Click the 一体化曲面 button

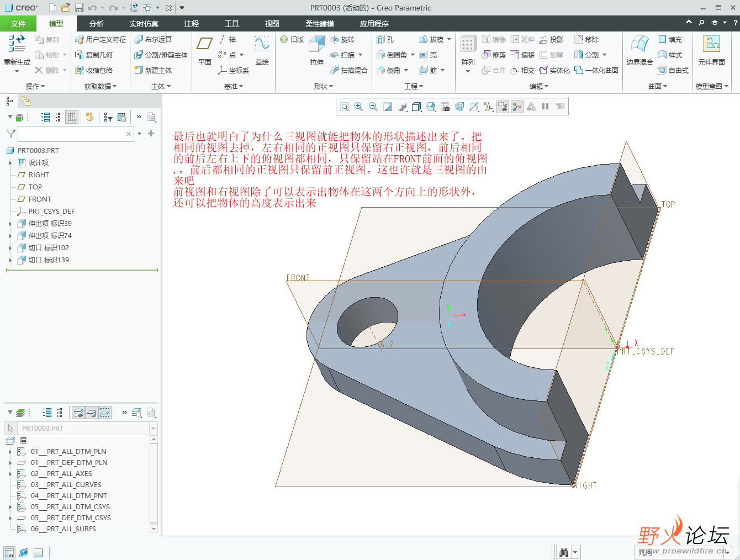point(596,70)
